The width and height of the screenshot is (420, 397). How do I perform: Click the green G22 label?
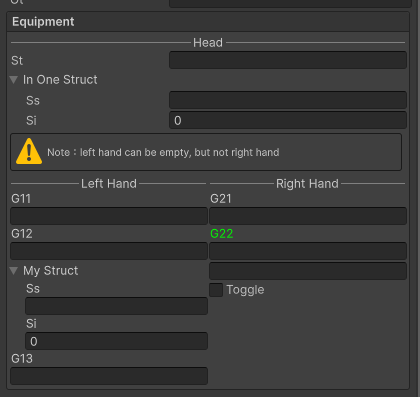[221, 234]
